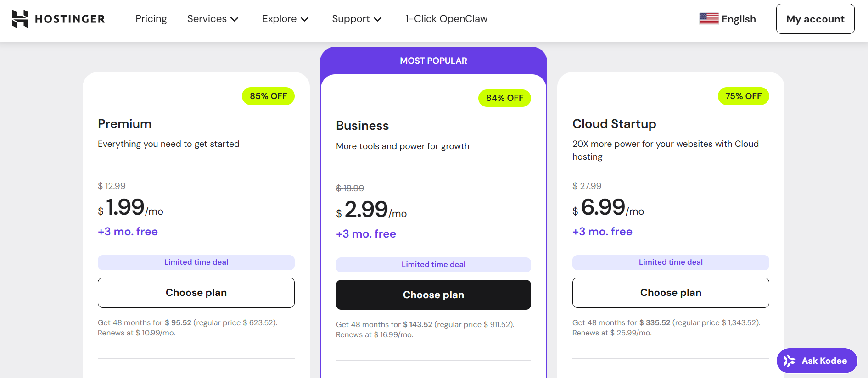
Task: Click the struck-through $18.99 price
Action: [350, 188]
